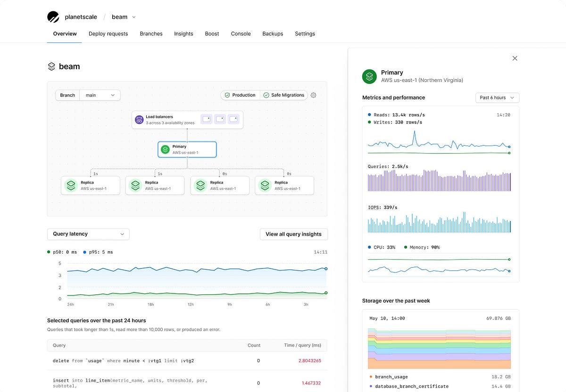
Task: Toggle the Safe Migrations badge
Action: (x=283, y=95)
